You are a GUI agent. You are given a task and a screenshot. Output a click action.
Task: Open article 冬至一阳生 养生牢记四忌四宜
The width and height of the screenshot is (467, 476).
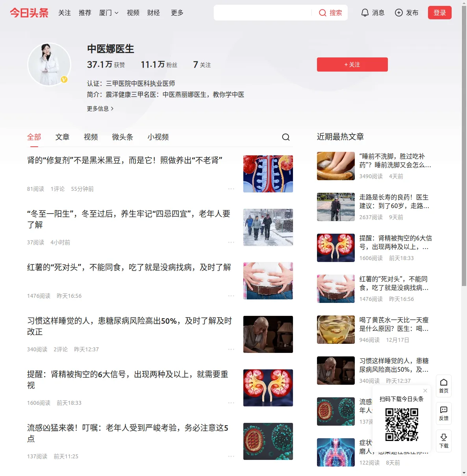[129, 219]
